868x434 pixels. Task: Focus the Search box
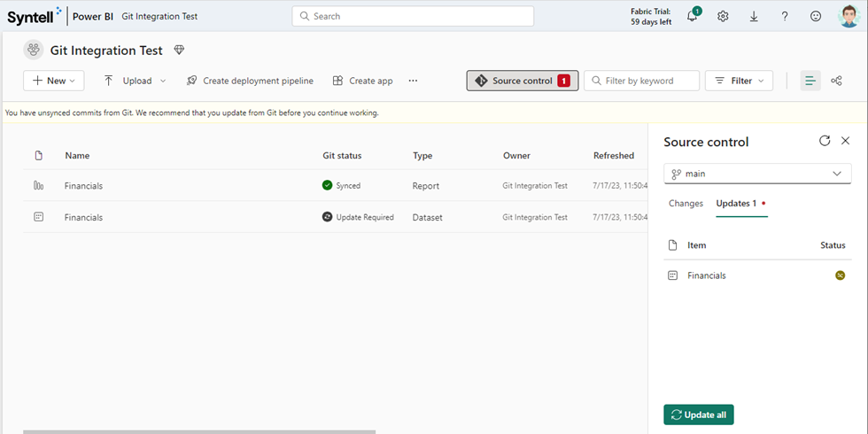click(x=413, y=16)
